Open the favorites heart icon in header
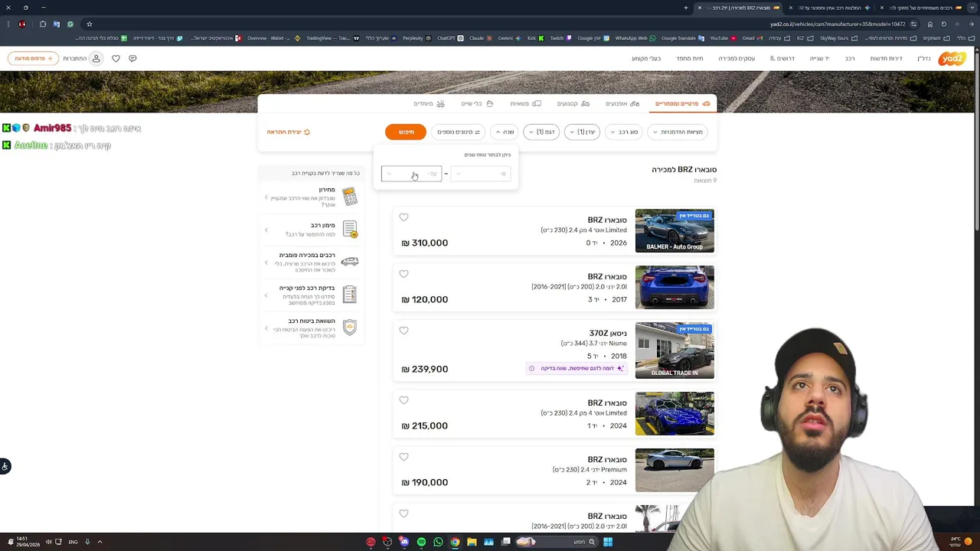This screenshot has width=980, height=551. coord(116,58)
